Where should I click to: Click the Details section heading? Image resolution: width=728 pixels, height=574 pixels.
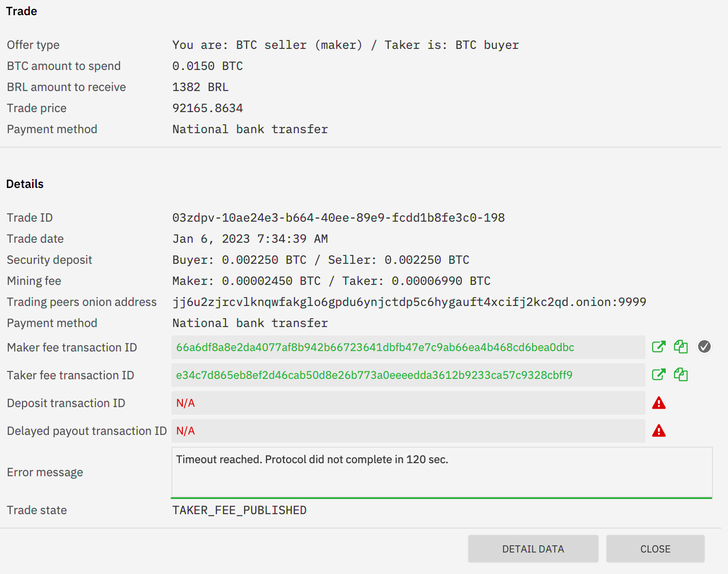tap(24, 184)
